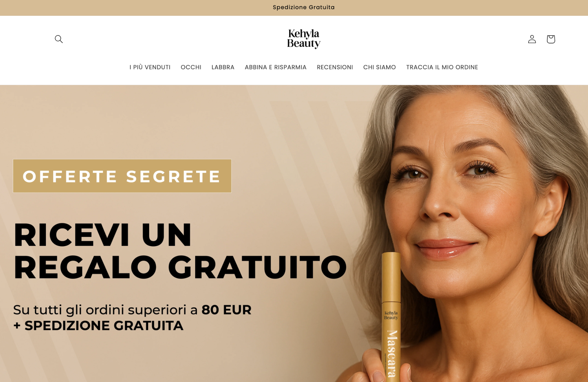Viewport: 588px width, 382px height.
Task: View the RECENSIONI page
Action: 335,67
